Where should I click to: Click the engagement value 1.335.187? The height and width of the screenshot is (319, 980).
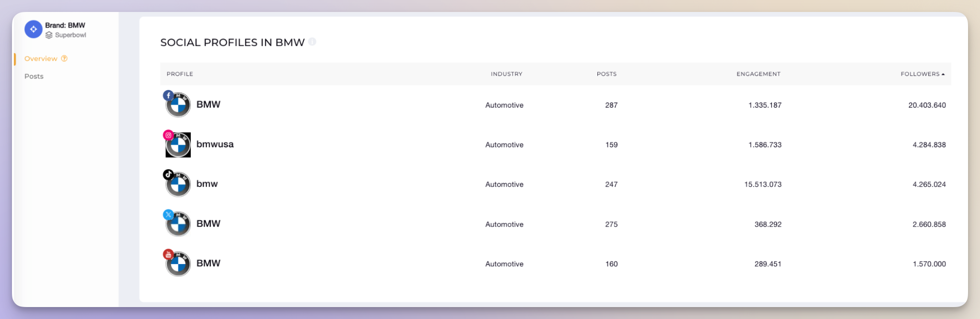765,105
